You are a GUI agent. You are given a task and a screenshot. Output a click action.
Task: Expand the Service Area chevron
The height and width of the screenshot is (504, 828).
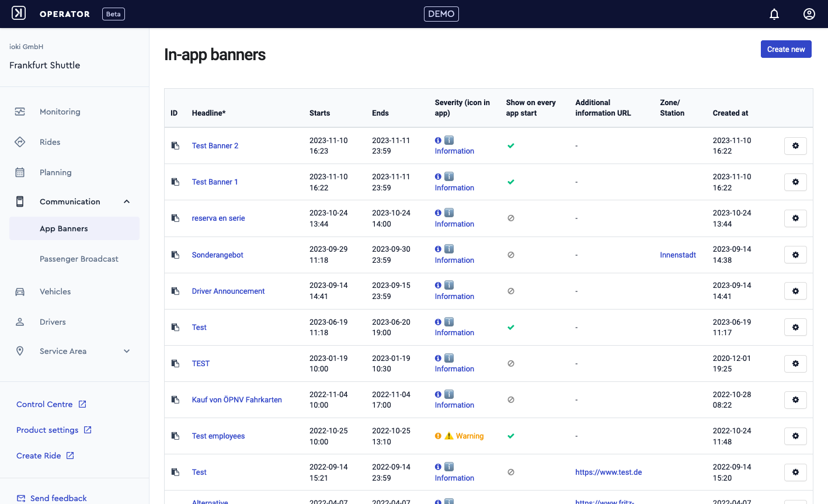127,351
